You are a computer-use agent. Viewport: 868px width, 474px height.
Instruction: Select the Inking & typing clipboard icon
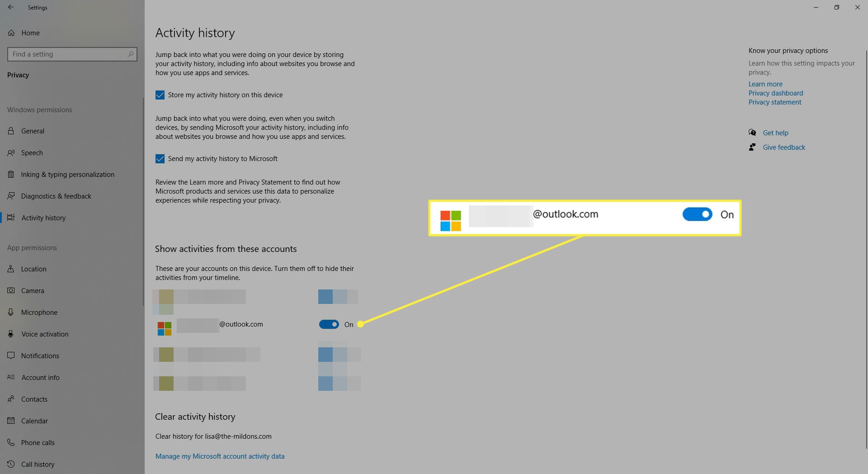11,175
